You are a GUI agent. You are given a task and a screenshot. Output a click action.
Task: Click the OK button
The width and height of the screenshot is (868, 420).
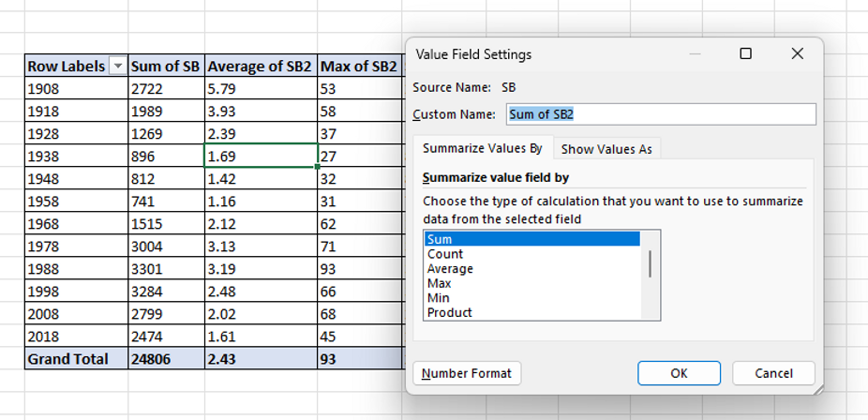(679, 373)
